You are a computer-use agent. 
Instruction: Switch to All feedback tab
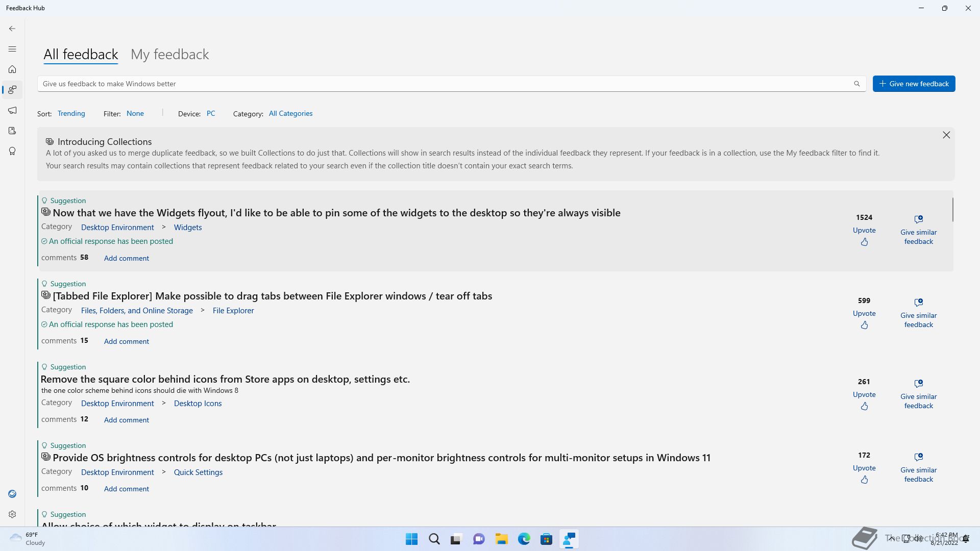(x=81, y=54)
